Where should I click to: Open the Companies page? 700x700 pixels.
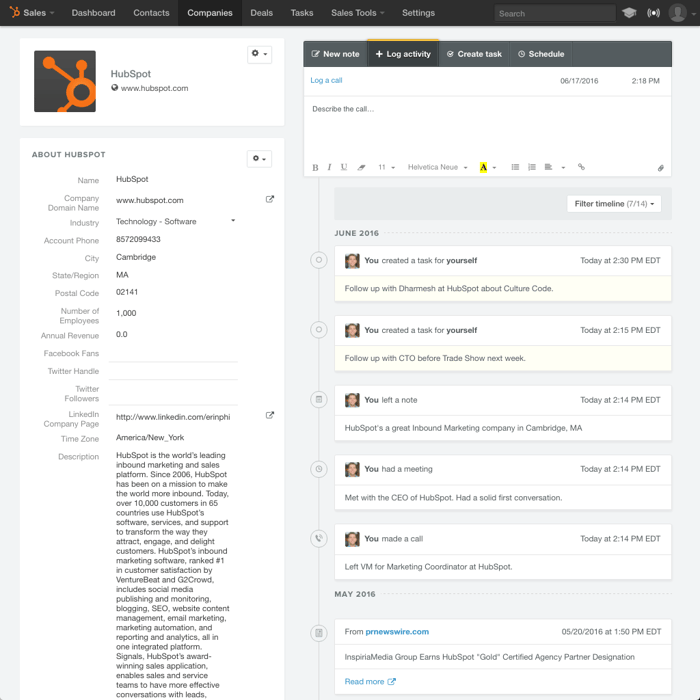click(x=210, y=13)
